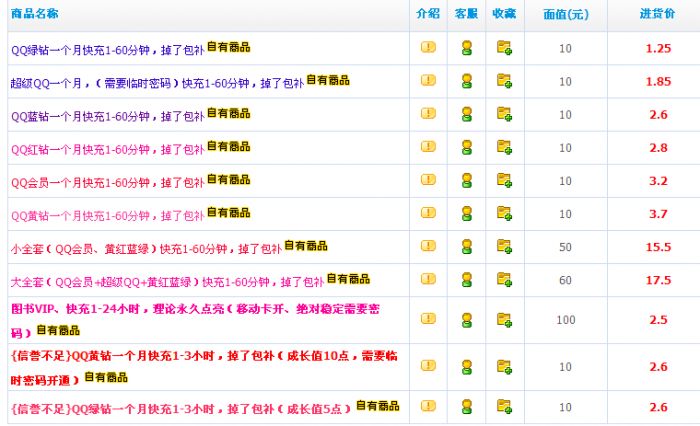Add QQ会员一个月 row to favorites
This screenshot has height=426, width=700.
click(x=504, y=180)
